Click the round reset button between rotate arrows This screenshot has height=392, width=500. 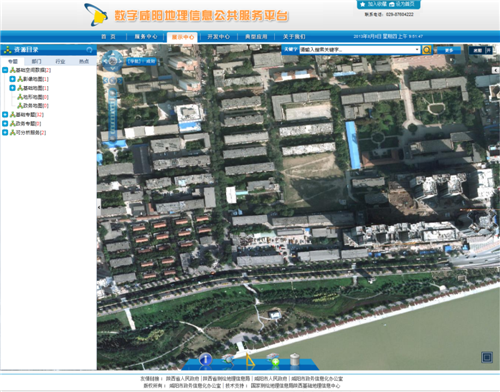point(113,80)
